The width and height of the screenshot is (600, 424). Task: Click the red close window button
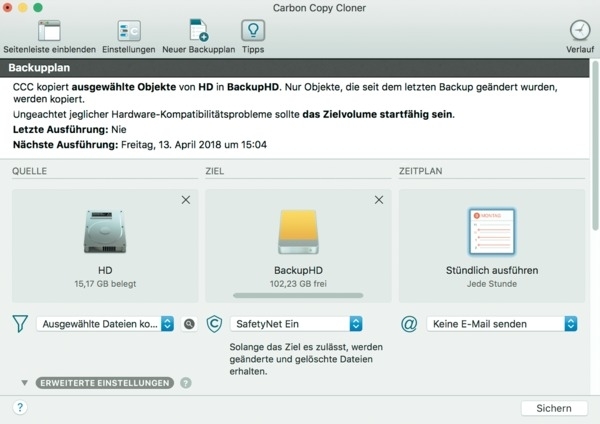click(x=7, y=7)
